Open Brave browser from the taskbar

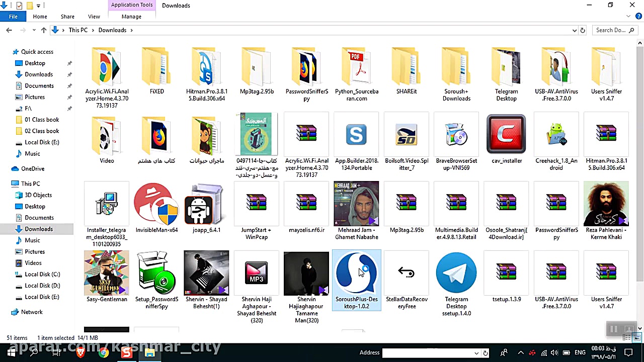point(80,353)
